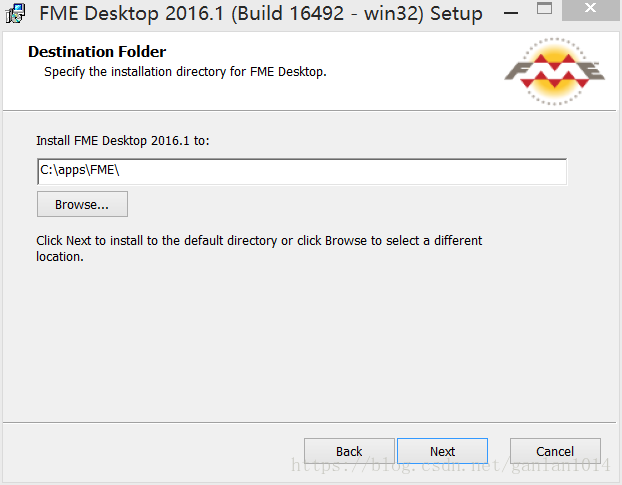Click 'Install FME Desktop 2016.1 to:' label
This screenshot has height=485, width=622.
pyautogui.click(x=123, y=141)
